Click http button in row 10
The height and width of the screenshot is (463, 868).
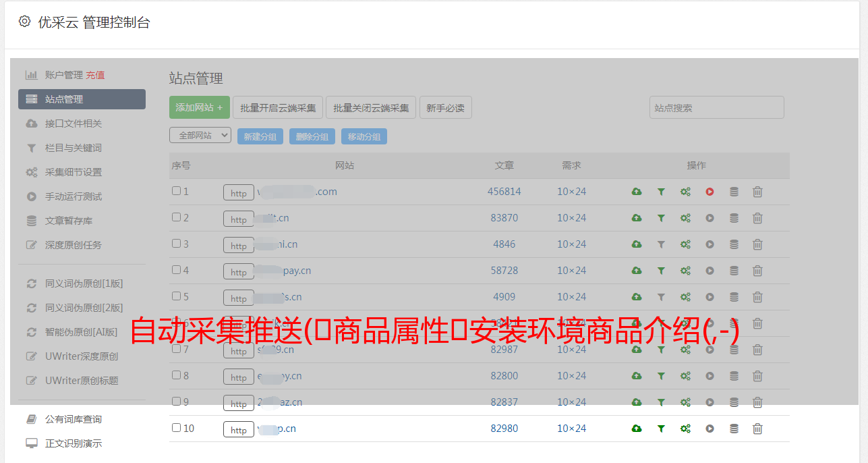(239, 429)
